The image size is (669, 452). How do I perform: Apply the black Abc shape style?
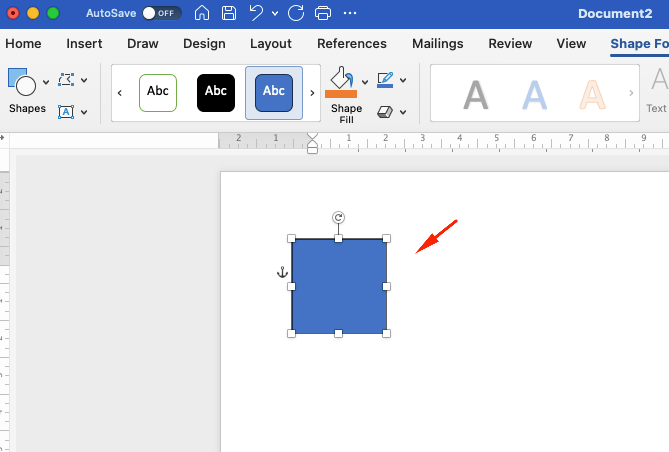216,93
